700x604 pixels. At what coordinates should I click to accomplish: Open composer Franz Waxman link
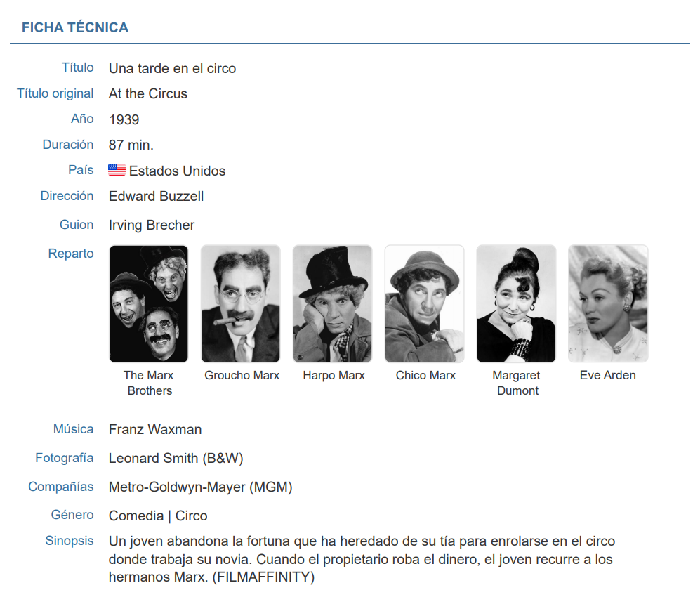coord(155,429)
